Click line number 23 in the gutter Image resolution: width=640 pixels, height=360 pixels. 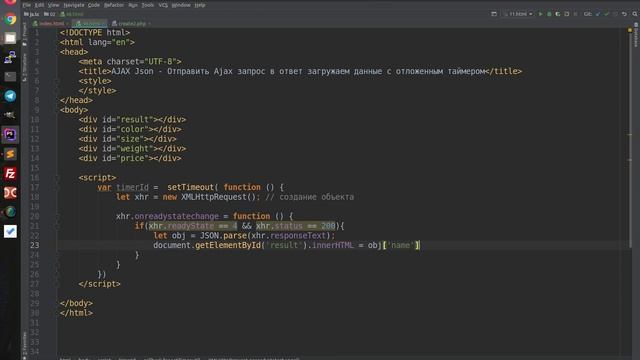(35, 245)
